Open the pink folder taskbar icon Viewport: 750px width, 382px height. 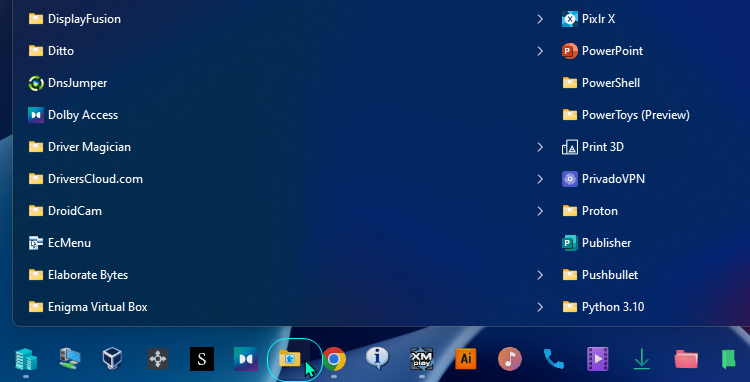coord(686,359)
